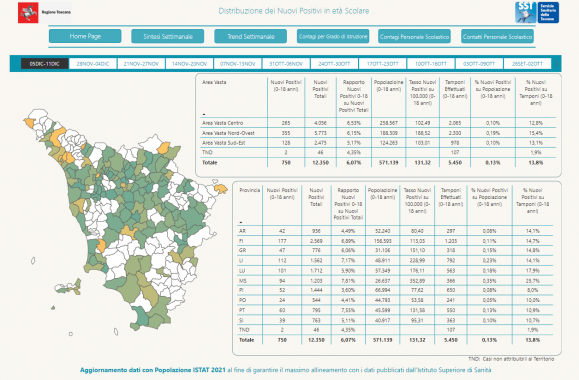Screen dimensions: 579x380
Task: Open the Home Page button
Action: [x=85, y=36]
